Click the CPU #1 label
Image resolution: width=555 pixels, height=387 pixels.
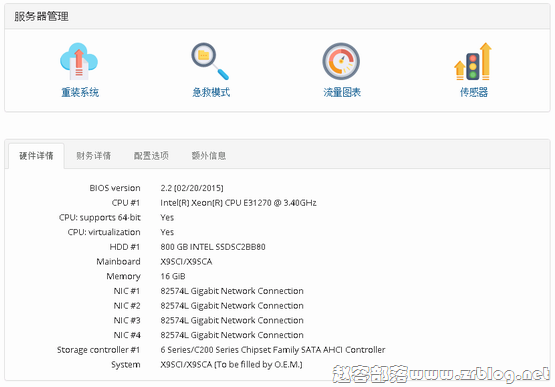click(126, 203)
